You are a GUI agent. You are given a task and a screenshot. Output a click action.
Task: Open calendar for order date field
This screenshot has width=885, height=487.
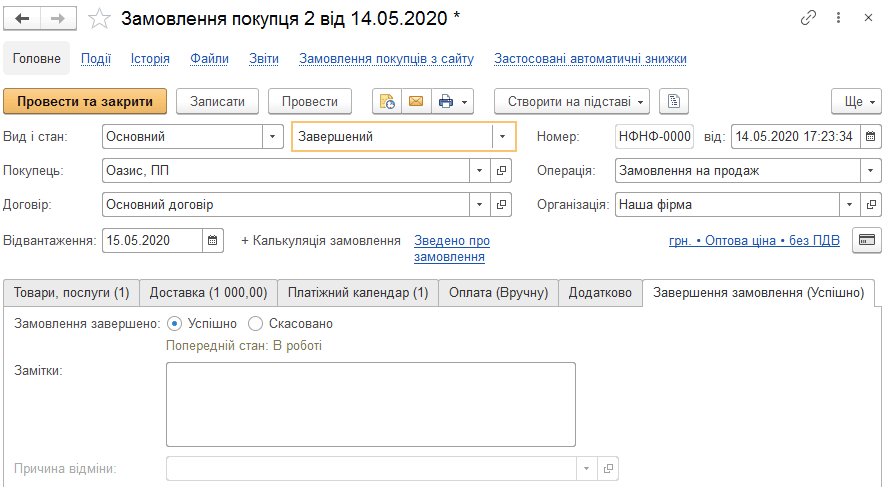pos(870,137)
